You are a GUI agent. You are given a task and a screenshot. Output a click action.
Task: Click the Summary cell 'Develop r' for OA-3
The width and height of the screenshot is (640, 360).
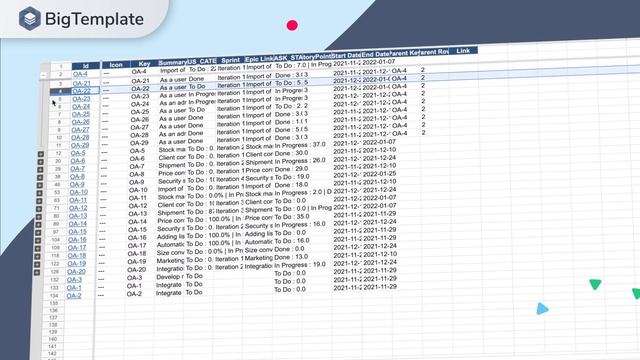tap(170, 277)
